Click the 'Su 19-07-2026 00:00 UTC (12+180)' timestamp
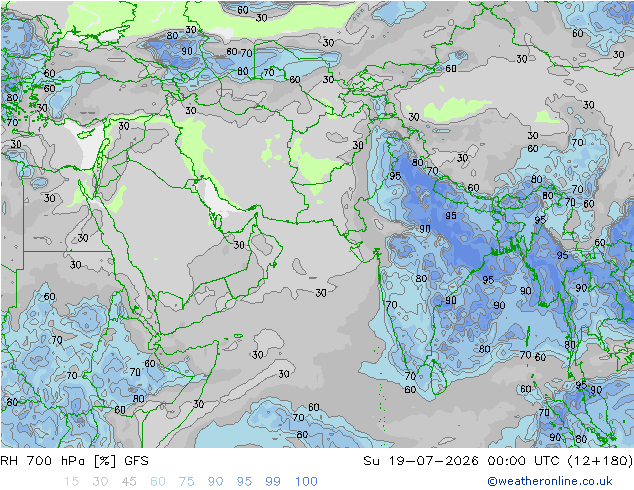 point(498,461)
